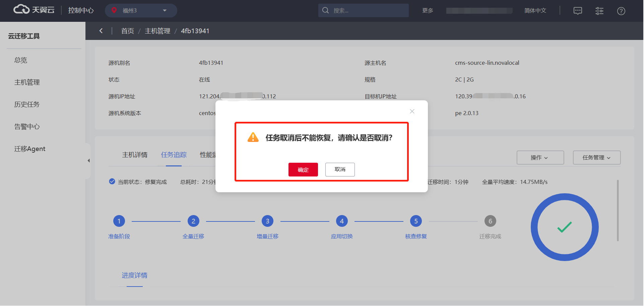Open the message feedback icon in header

tap(578, 11)
